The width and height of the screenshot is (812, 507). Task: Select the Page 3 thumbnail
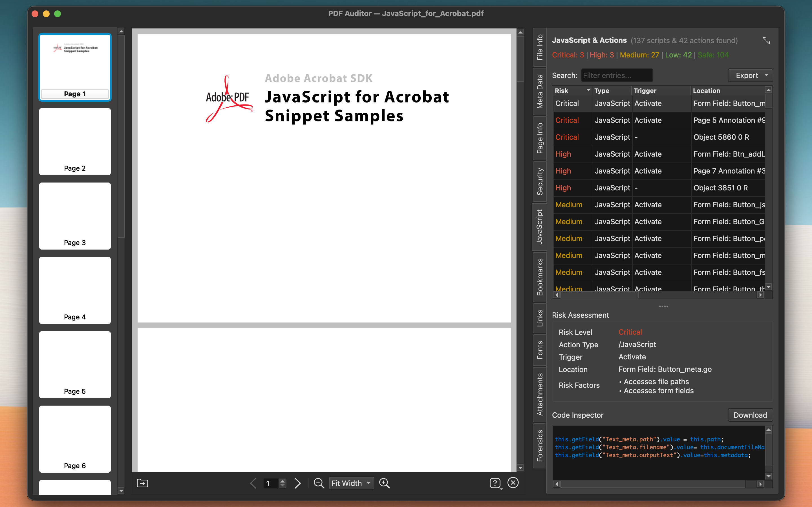pyautogui.click(x=74, y=216)
